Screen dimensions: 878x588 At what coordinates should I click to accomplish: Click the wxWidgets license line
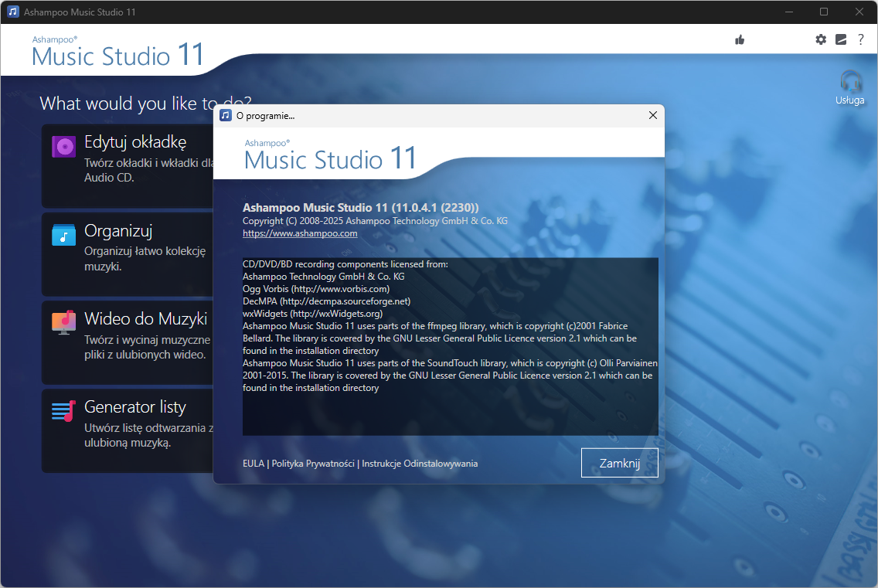coord(312,314)
